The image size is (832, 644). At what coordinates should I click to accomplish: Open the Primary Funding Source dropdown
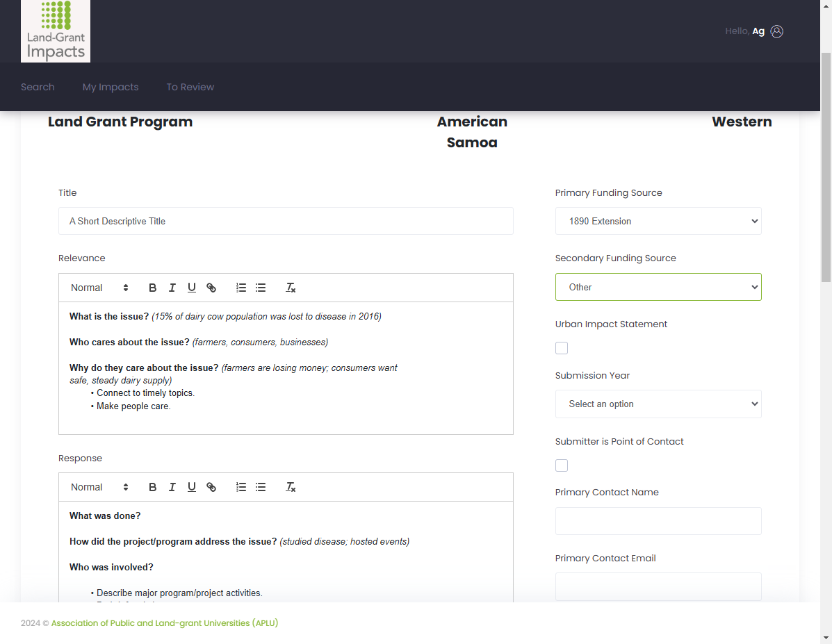[658, 221]
